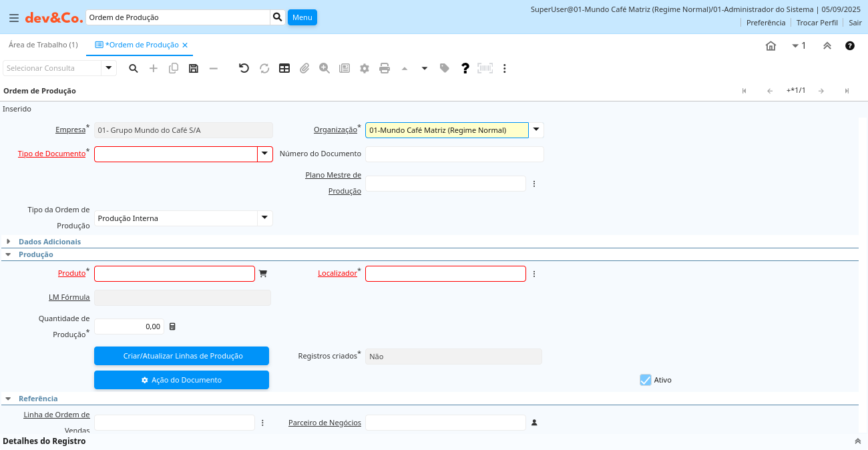Screen dimensions: 868x450
Task: Click the shopping cart icon next to Produto
Action: [263, 274]
